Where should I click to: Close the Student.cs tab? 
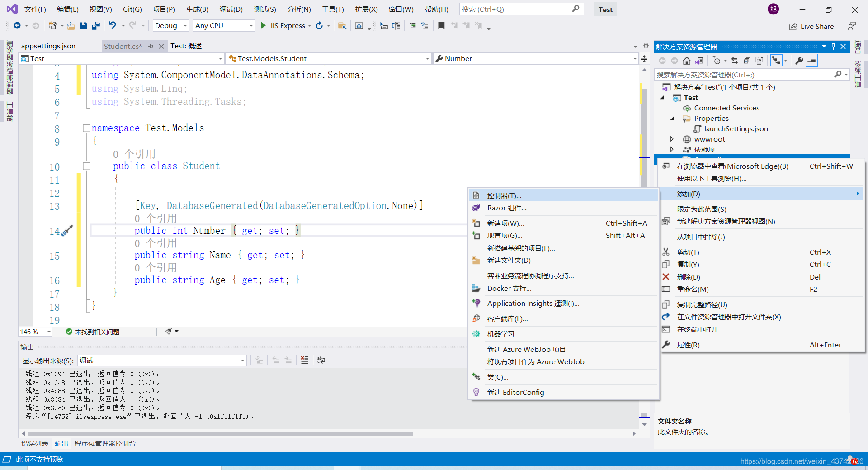[161, 46]
